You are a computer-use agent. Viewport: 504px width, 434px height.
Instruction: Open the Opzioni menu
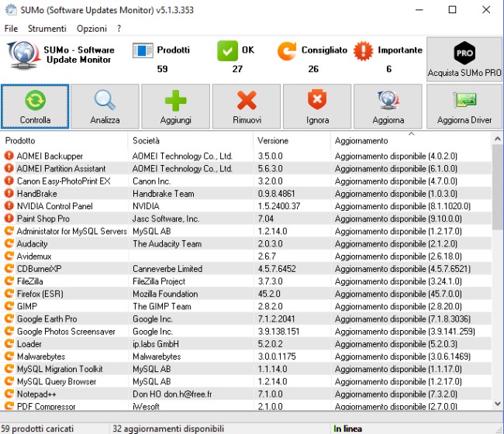point(91,29)
